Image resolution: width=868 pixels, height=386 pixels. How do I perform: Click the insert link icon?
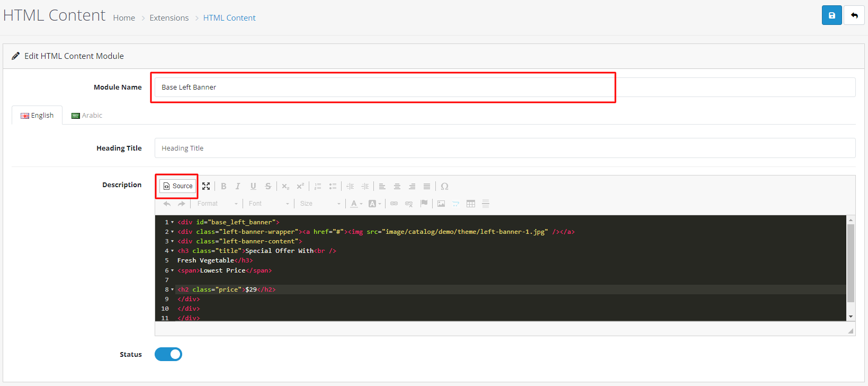394,204
